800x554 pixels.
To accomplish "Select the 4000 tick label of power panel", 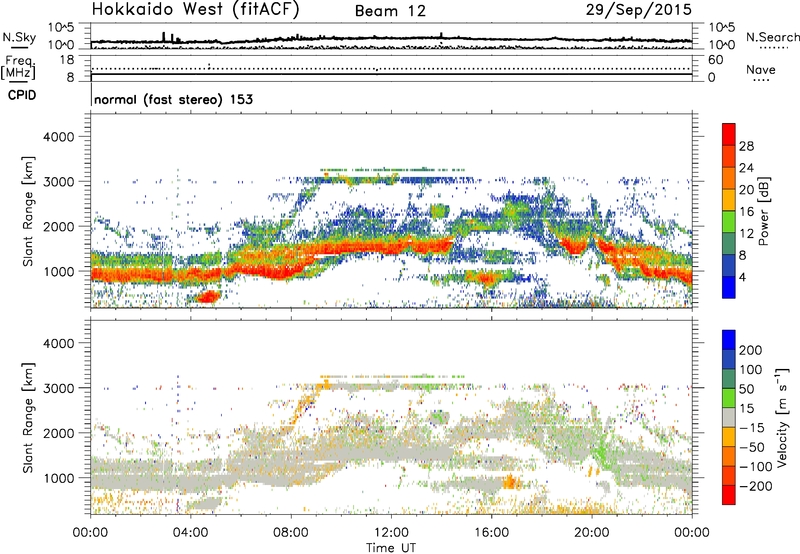I will pos(59,137).
